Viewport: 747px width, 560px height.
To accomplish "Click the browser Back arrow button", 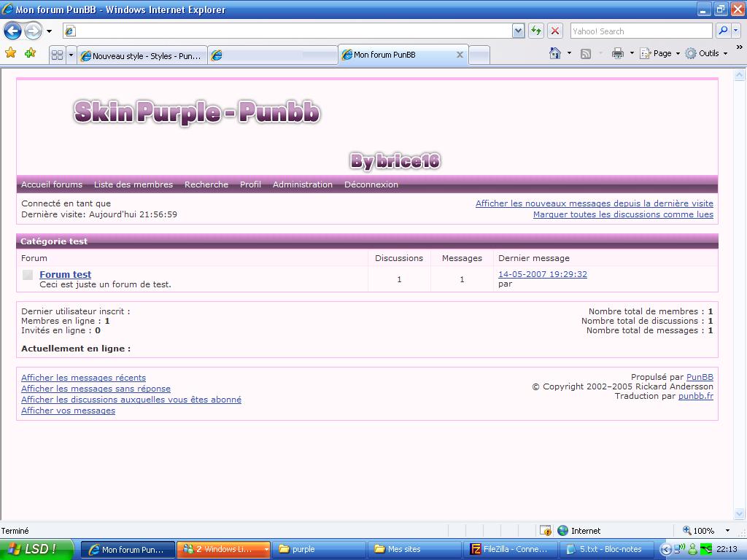I will (12, 31).
